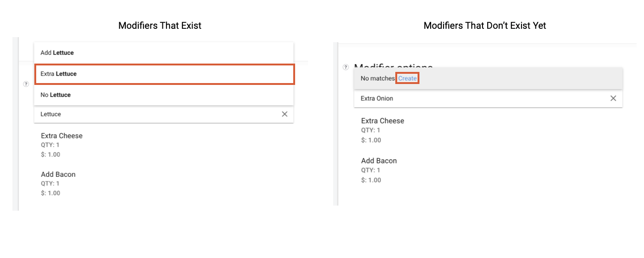Click the No matches result row
Viewport: 644px width, 258px height.
[488, 78]
